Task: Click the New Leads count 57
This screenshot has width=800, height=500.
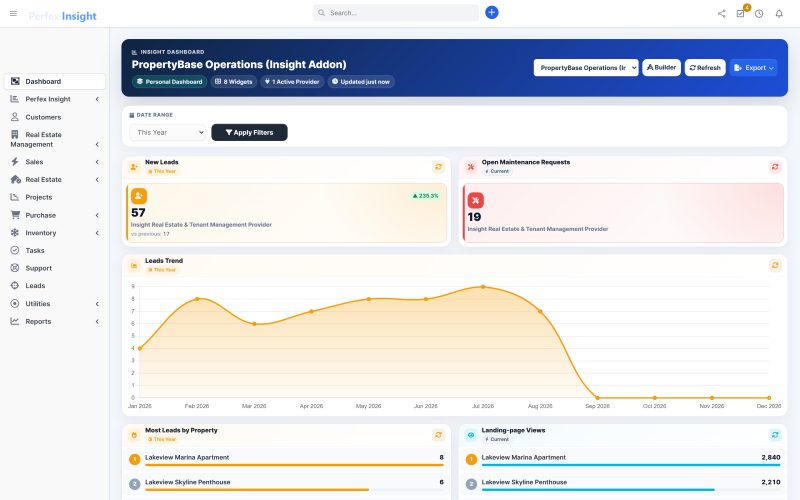Action: pyautogui.click(x=138, y=213)
